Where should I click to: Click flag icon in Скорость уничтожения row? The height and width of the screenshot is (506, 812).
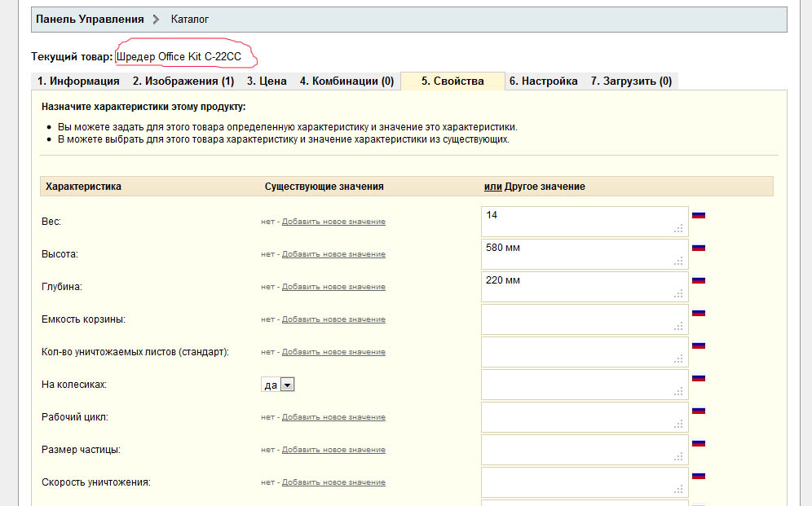tap(698, 476)
